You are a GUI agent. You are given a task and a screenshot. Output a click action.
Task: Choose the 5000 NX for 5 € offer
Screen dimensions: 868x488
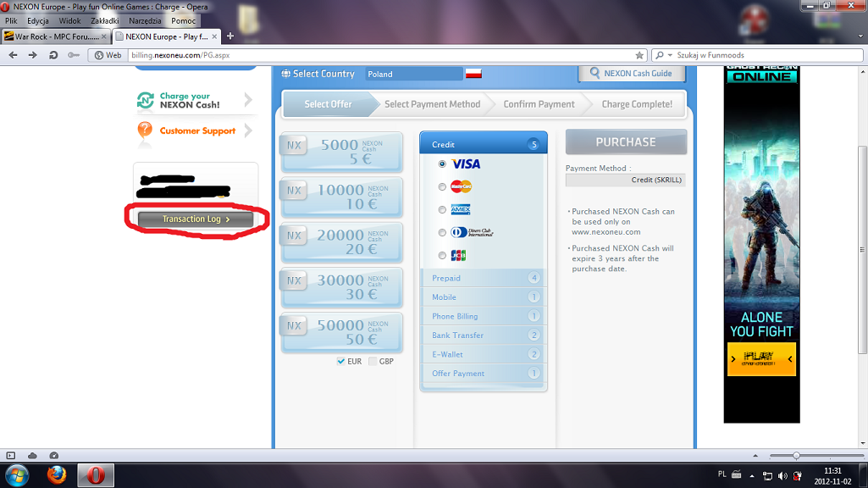[x=341, y=152]
